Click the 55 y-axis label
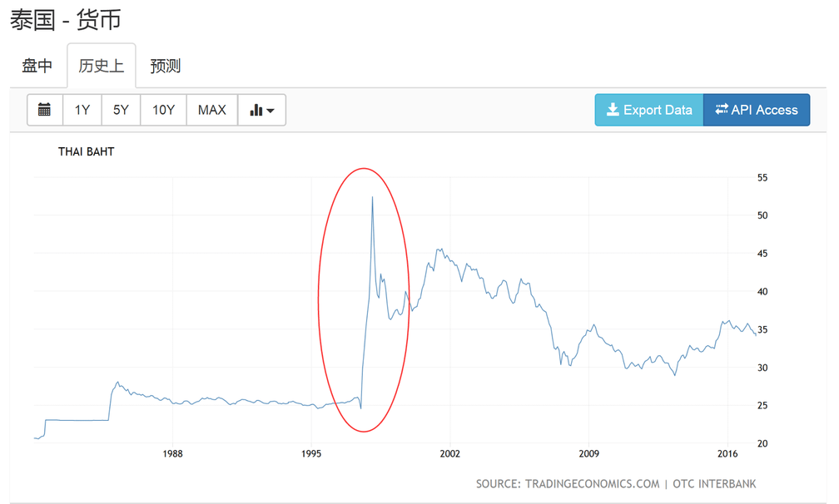Viewport: 839px width, 504px height. point(762,177)
